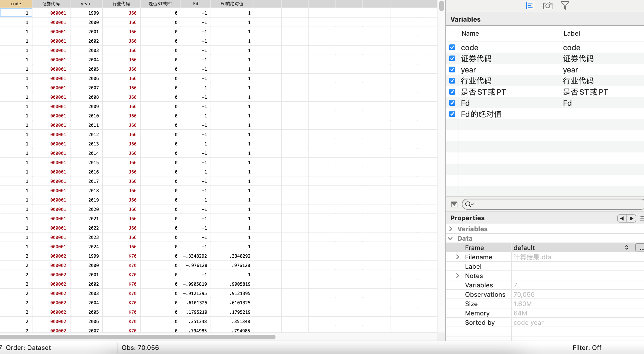
Task: Click the camera snapshot icon
Action: [547, 6]
